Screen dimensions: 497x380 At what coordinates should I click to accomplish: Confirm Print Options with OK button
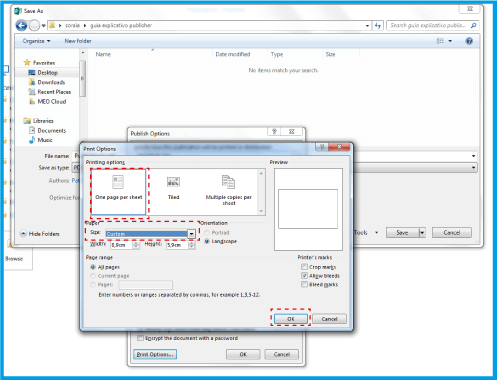pos(291,319)
